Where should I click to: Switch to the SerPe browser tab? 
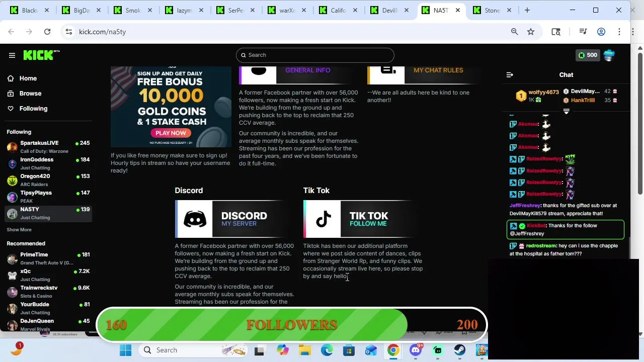235,10
